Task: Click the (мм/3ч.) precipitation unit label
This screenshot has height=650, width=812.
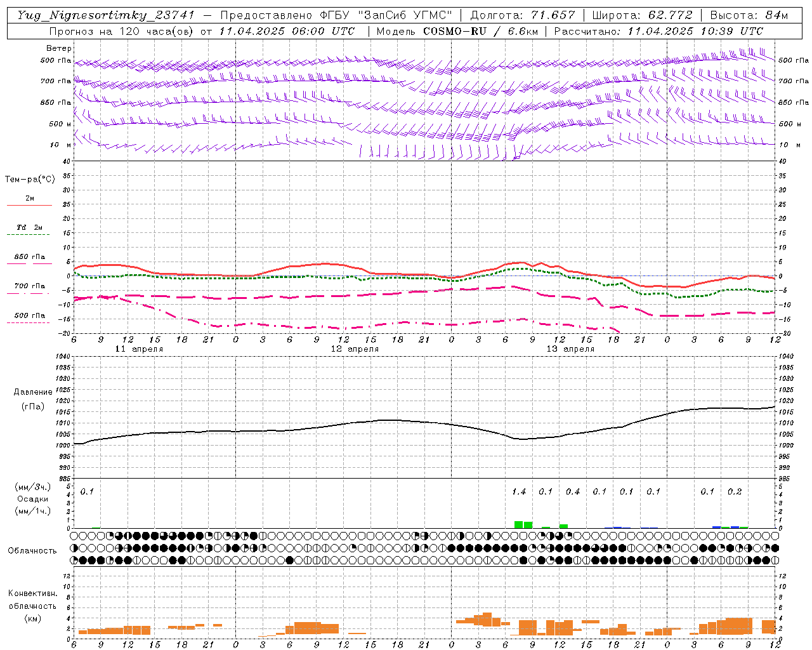Action: click(x=32, y=487)
